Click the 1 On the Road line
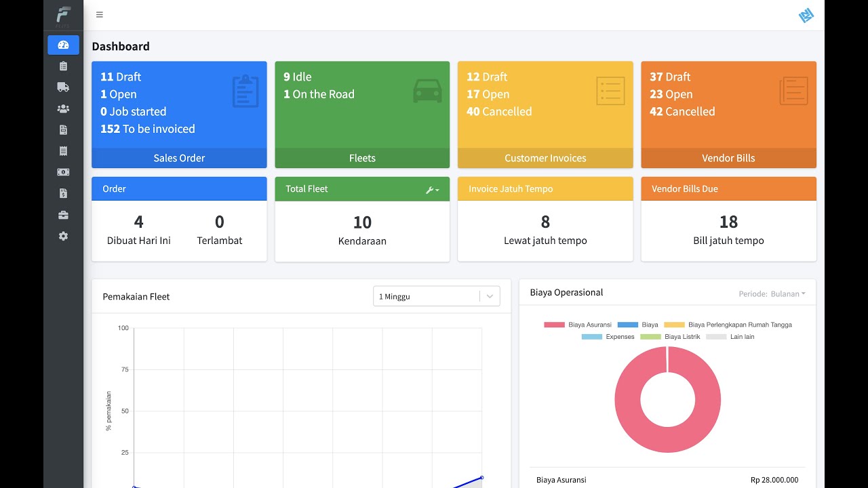 (319, 94)
